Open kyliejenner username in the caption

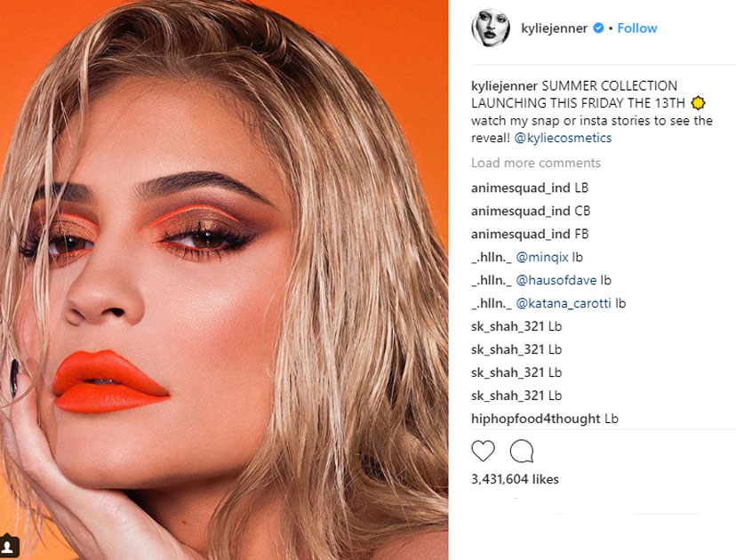[504, 86]
